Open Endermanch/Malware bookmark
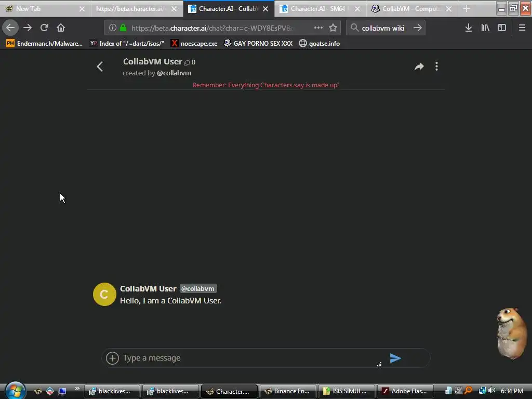 (45, 44)
